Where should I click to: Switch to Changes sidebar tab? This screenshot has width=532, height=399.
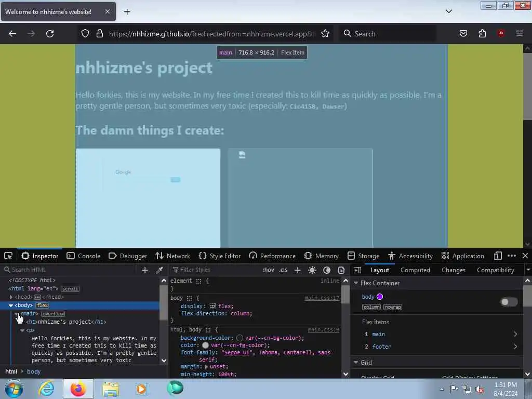[453, 270]
